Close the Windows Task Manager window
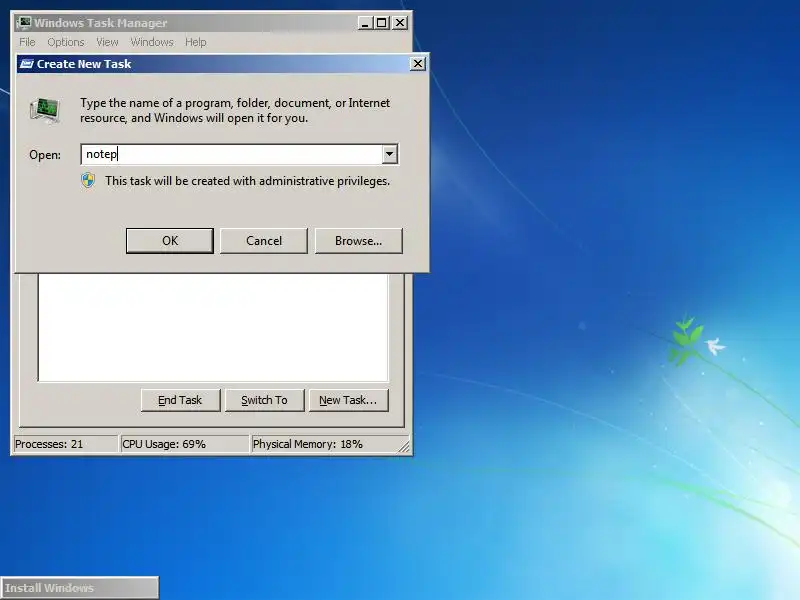Screen dimensions: 800x600 [400, 23]
